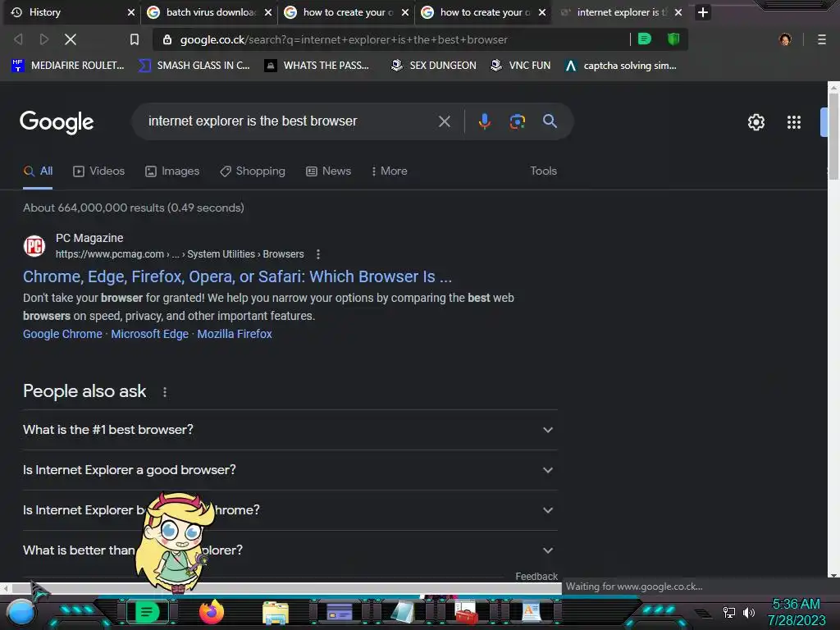Select the News results tab
Screen dimensions: 840x630
328,171
